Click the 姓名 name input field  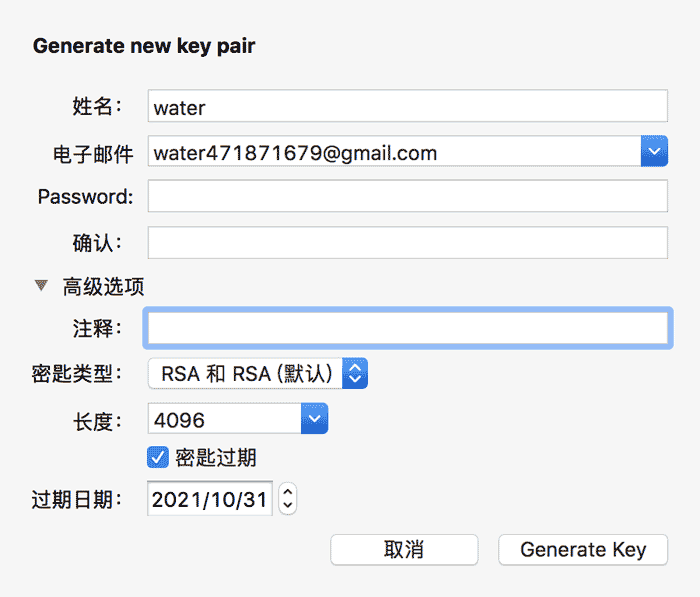click(407, 106)
